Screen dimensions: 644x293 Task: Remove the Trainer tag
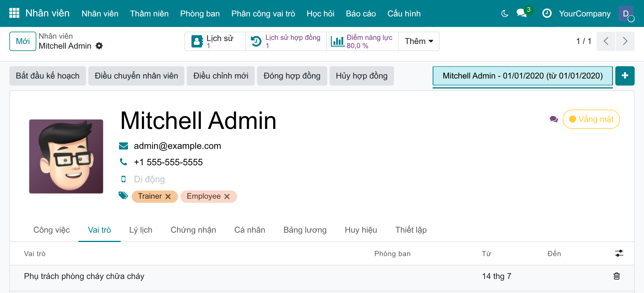pyautogui.click(x=168, y=196)
